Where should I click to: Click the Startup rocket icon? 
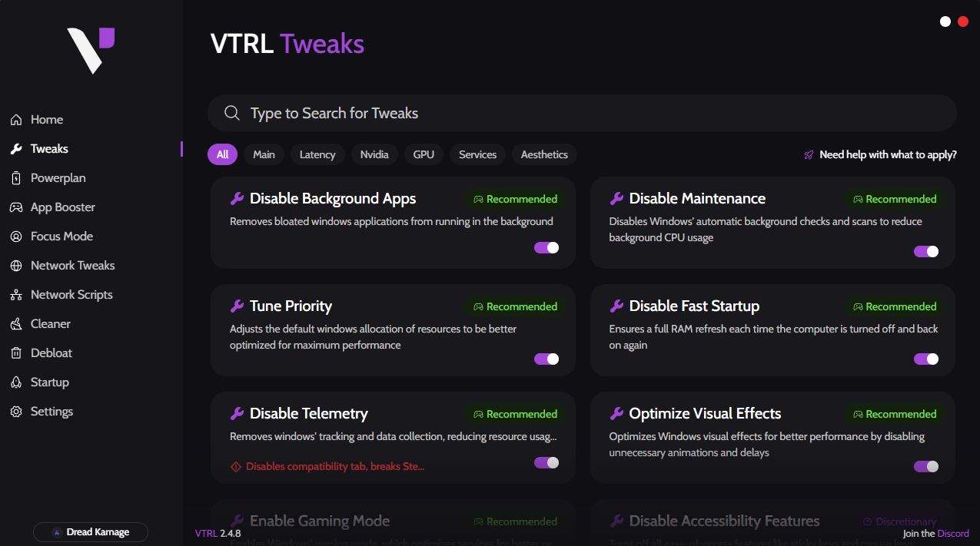click(15, 382)
